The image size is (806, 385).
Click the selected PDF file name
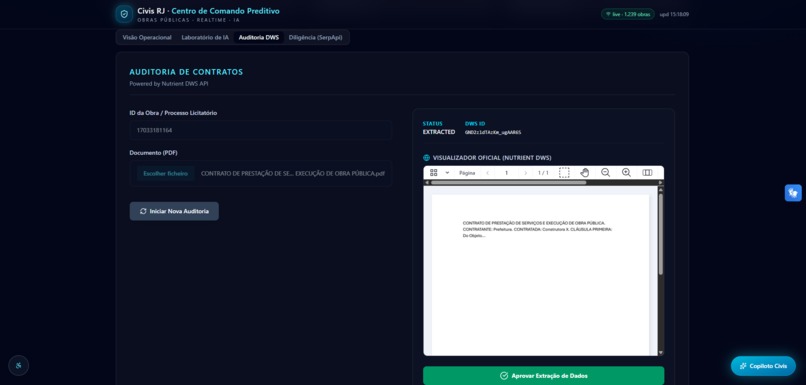(292, 174)
